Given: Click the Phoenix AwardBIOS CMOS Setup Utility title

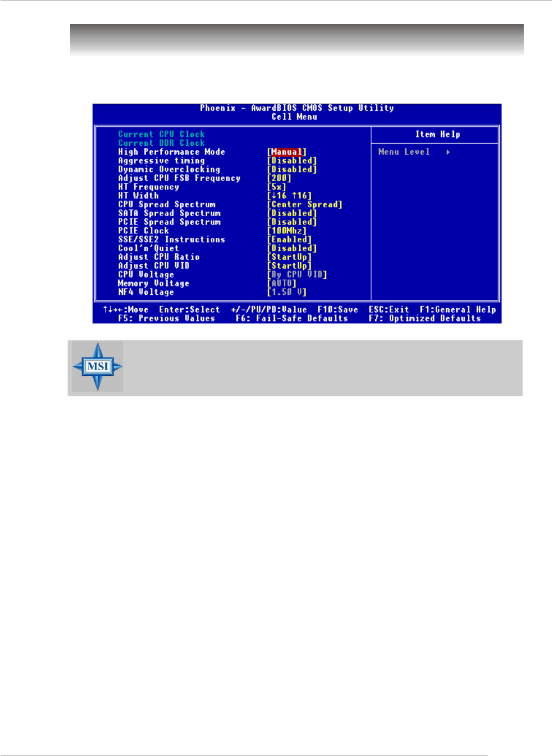Looking at the screenshot, I should 297,108.
